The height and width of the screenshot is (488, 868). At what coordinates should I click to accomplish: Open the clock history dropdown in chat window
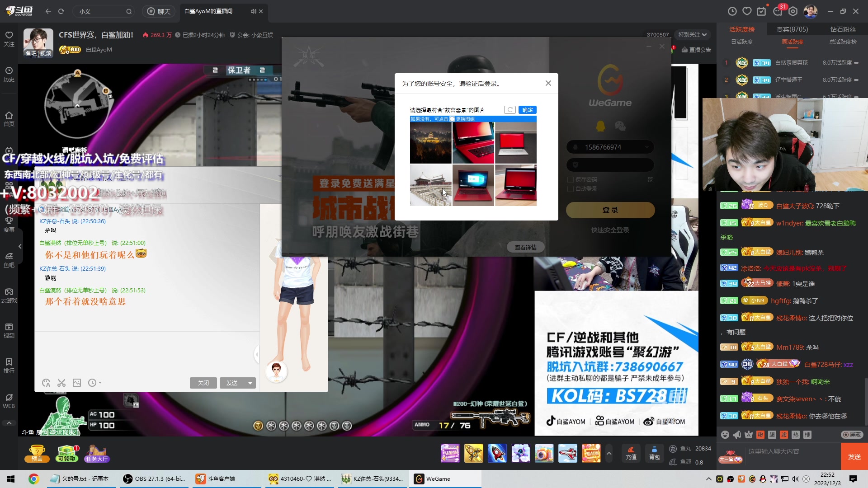pos(94,383)
